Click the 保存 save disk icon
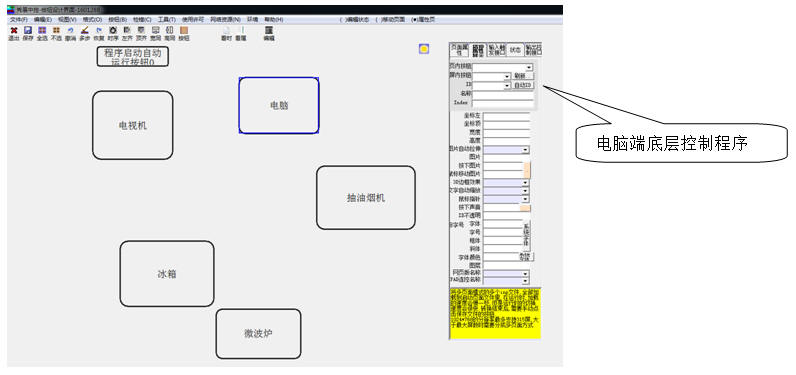 click(x=28, y=30)
